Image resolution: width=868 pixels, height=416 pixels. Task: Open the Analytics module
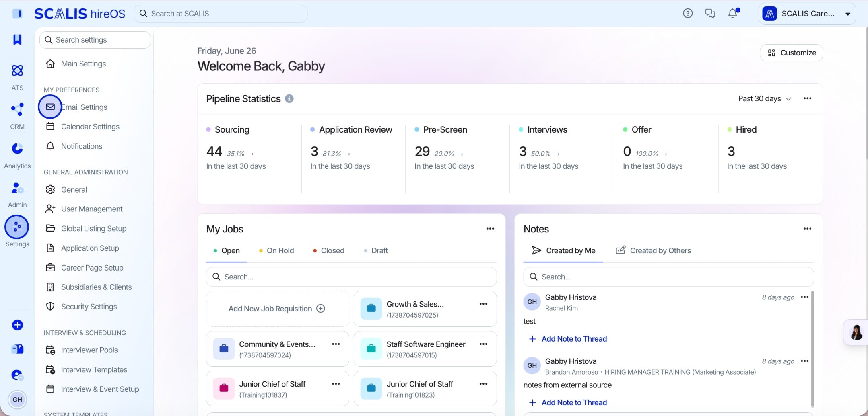[17, 155]
